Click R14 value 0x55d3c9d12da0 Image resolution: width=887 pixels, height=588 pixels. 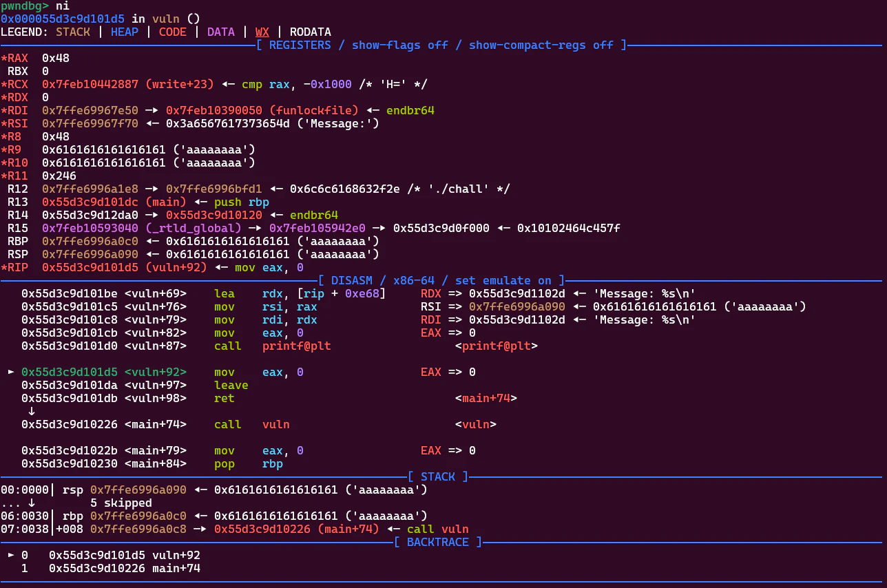(x=90, y=215)
